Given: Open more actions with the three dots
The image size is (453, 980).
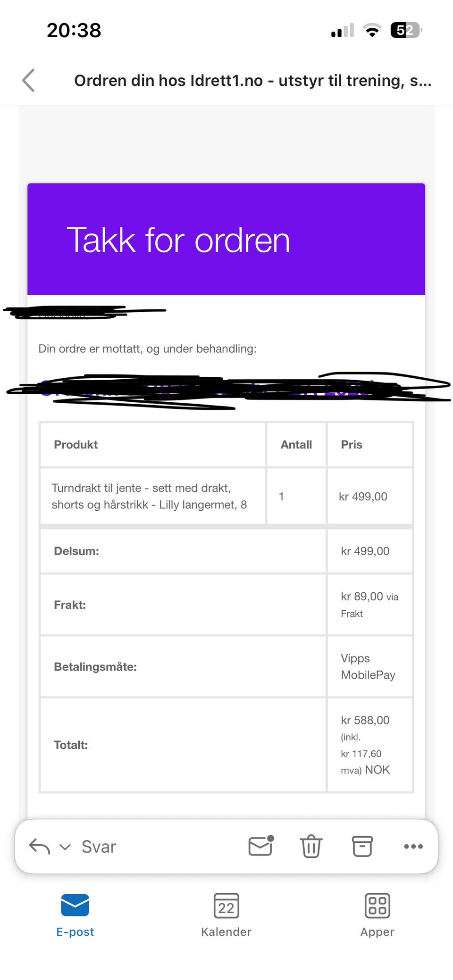Looking at the screenshot, I should tap(413, 847).
